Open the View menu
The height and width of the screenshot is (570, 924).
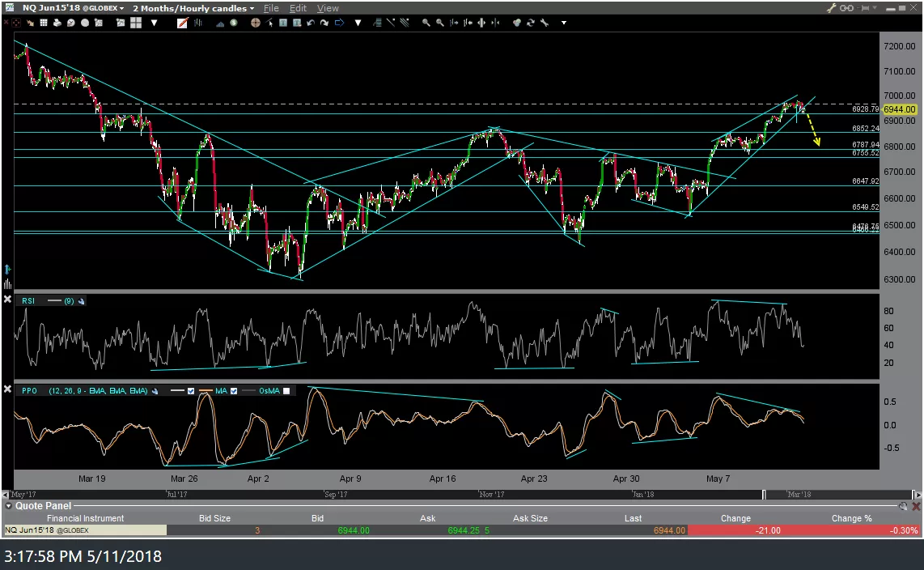click(x=328, y=8)
